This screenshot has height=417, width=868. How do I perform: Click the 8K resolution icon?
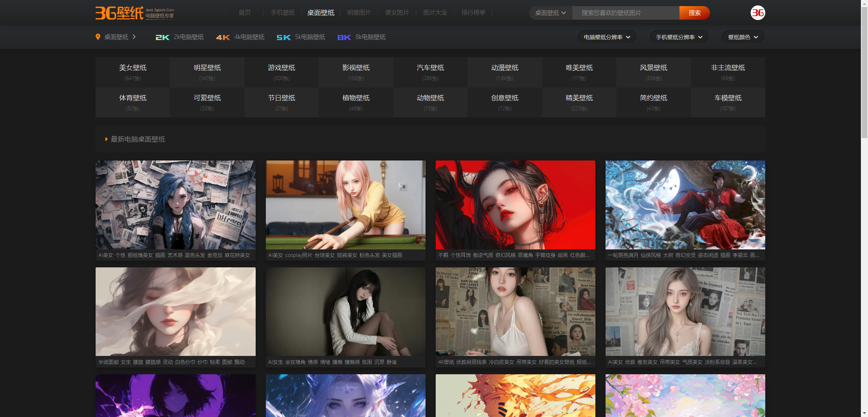tap(344, 37)
